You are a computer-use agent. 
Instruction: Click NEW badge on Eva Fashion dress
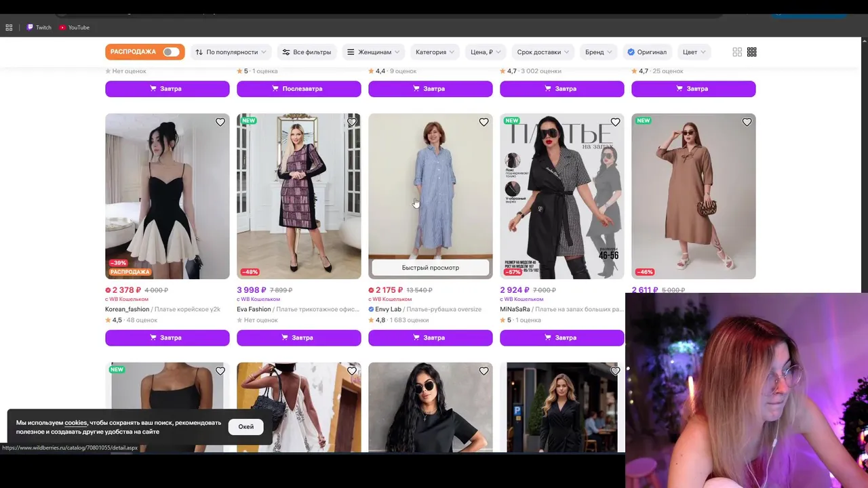(x=249, y=121)
